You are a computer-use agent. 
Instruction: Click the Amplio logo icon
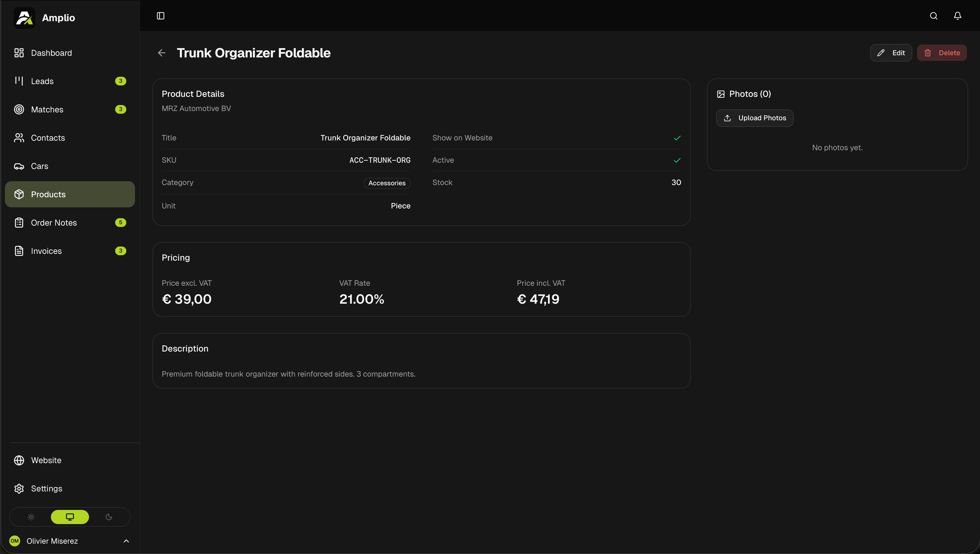(x=24, y=17)
